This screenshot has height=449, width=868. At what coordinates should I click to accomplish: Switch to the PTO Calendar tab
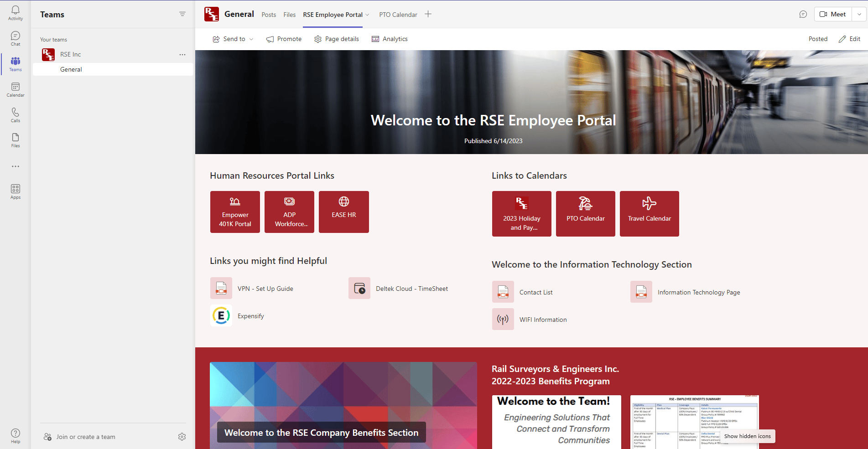398,15
